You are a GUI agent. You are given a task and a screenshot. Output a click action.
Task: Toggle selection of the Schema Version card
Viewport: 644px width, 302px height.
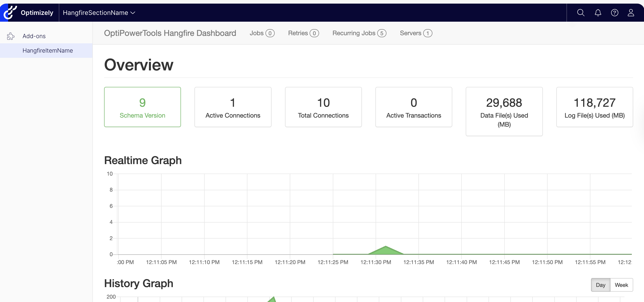click(x=142, y=107)
